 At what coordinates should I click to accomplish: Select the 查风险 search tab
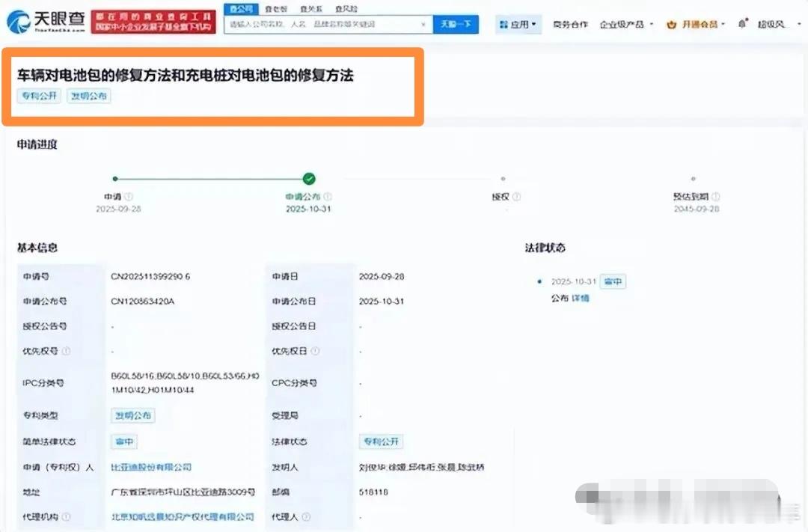pyautogui.click(x=346, y=9)
